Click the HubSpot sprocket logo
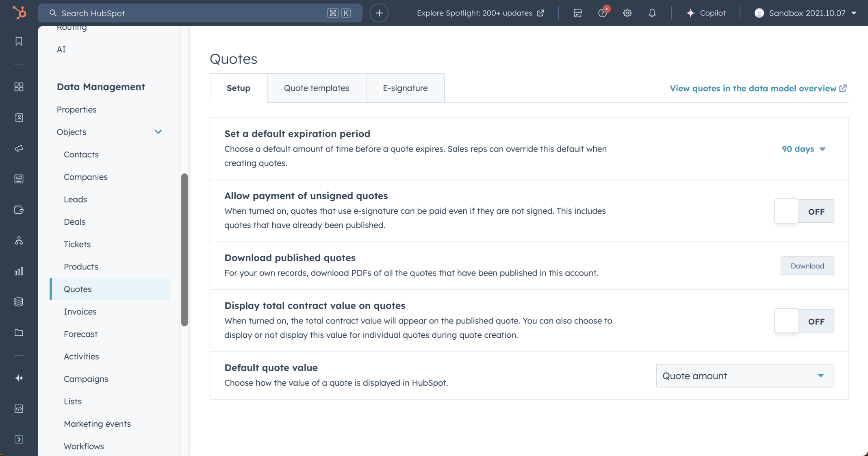This screenshot has width=868, height=456. [x=19, y=13]
